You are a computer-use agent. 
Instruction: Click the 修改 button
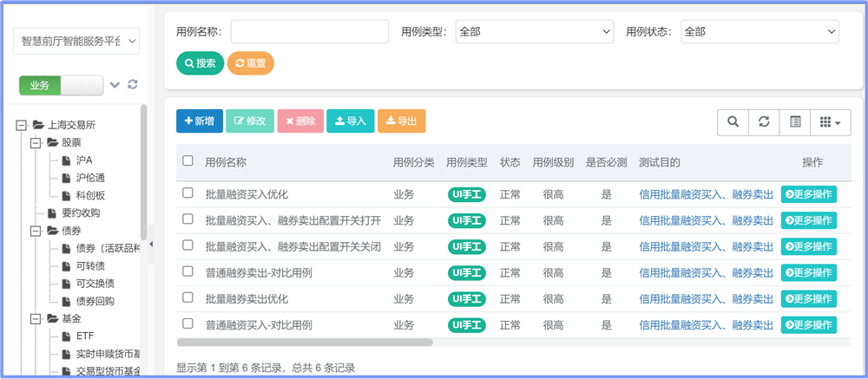click(x=250, y=121)
